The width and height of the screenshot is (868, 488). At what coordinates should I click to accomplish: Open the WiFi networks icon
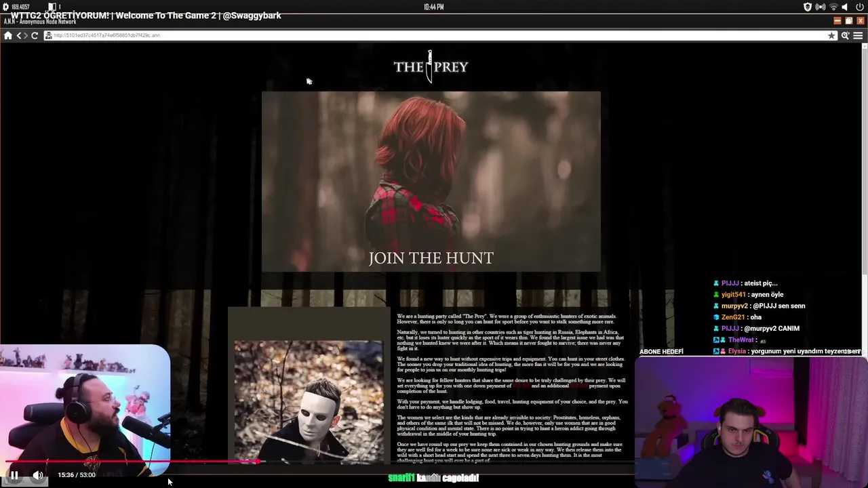pos(833,7)
